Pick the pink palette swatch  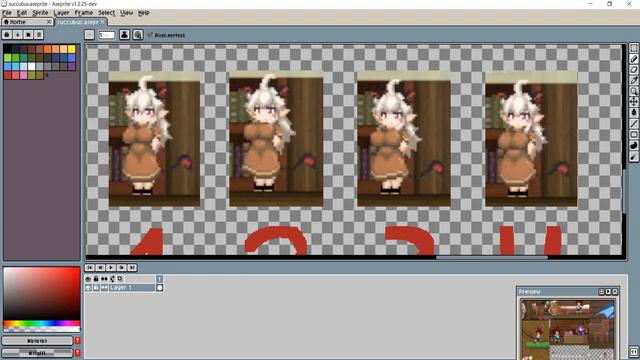24,75
